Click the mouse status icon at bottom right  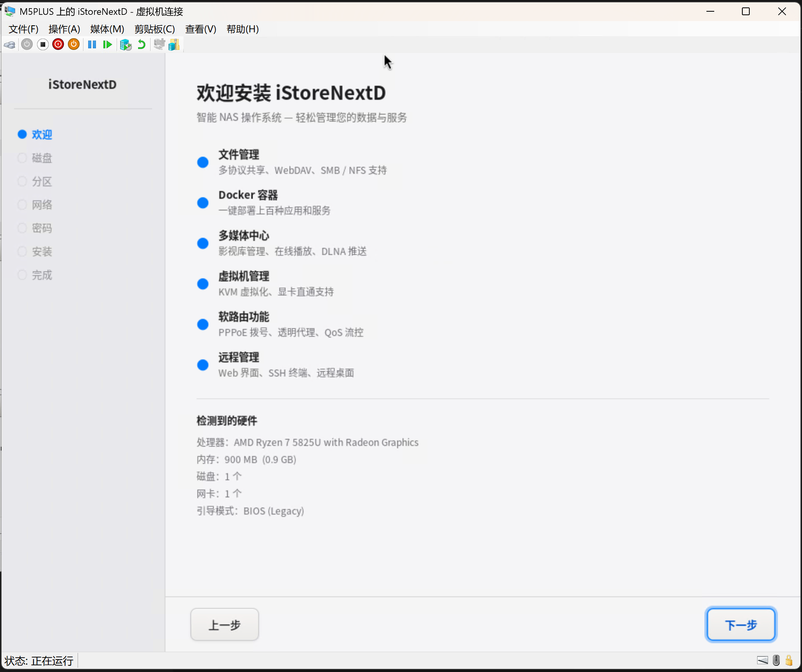click(x=776, y=660)
